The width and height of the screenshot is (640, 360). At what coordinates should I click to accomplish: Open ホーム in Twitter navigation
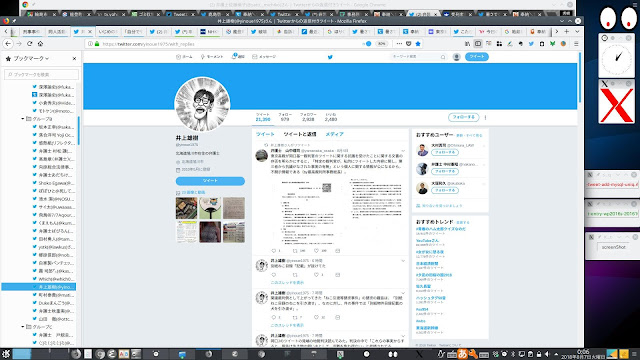184,57
